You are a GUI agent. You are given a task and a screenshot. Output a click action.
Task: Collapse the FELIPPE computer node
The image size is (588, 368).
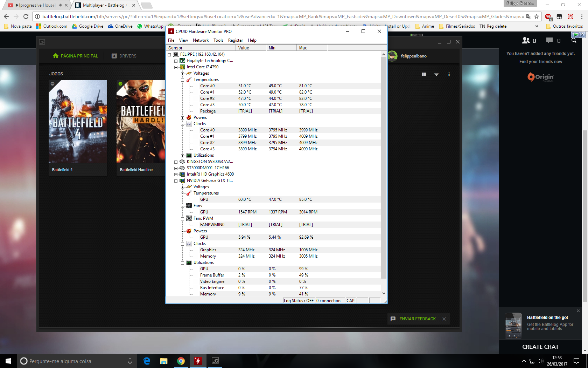click(x=169, y=55)
